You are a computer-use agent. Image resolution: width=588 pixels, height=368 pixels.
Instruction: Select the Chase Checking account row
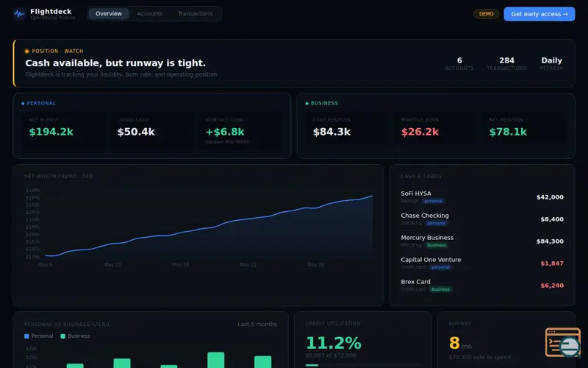coord(482,219)
